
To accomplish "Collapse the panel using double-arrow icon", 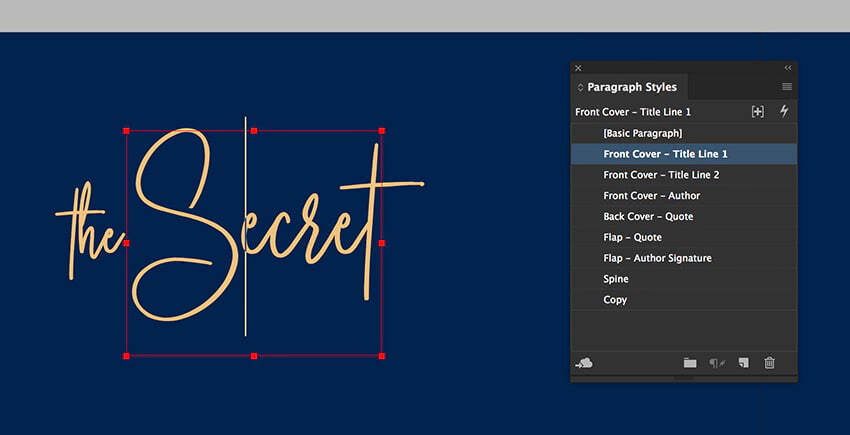I will [x=788, y=68].
